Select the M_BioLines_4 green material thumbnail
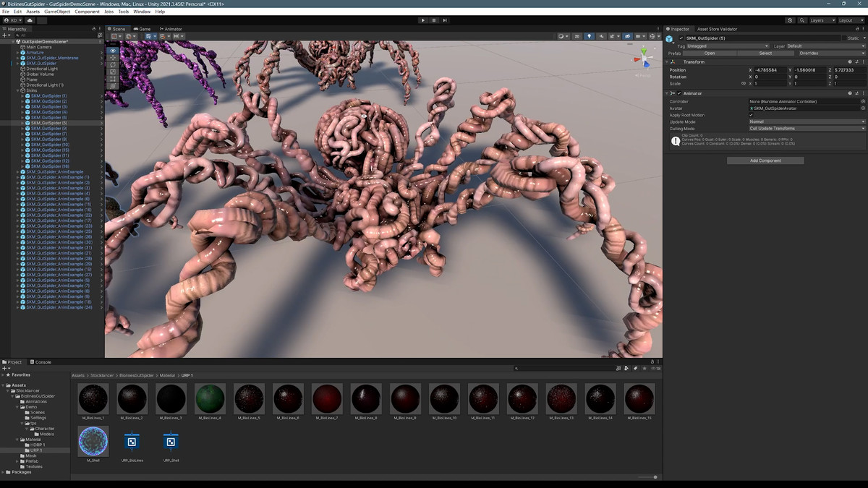868x488 pixels. pyautogui.click(x=210, y=398)
